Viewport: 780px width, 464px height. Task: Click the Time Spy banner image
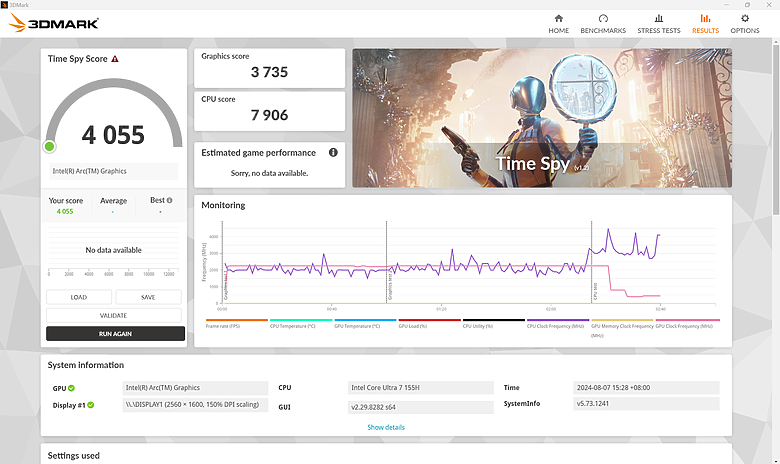coord(542,118)
